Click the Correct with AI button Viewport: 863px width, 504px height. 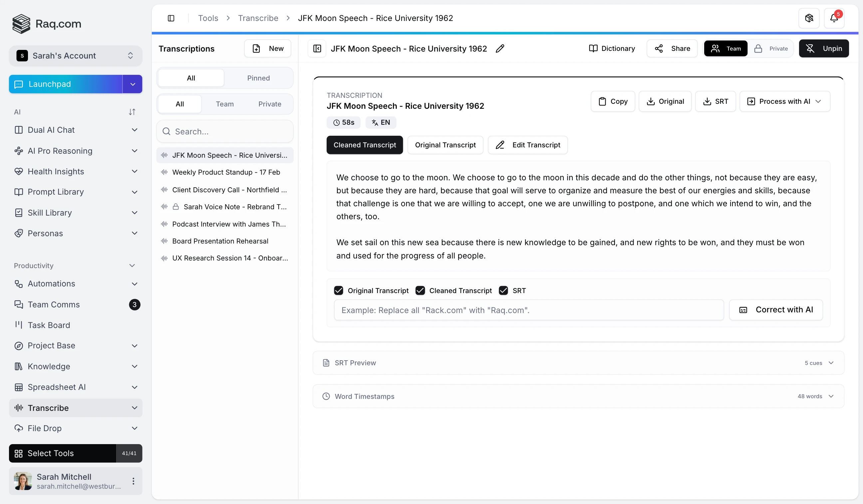point(776,310)
